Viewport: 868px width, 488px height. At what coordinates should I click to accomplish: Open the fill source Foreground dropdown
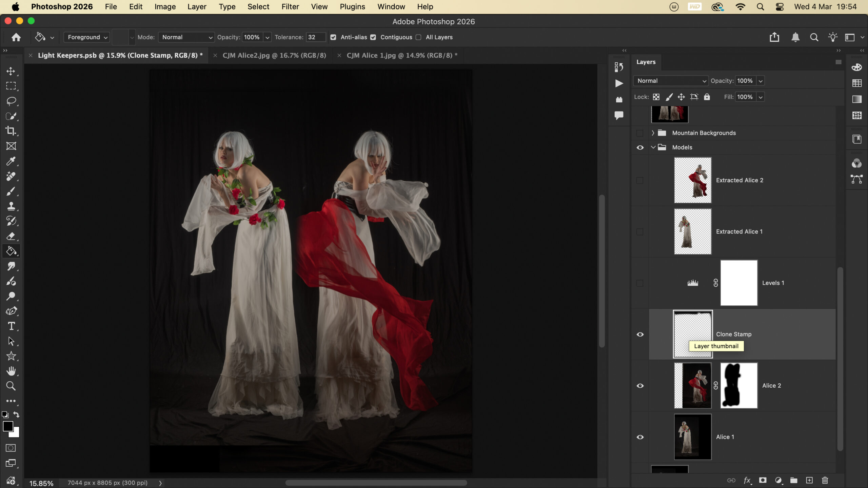coord(87,37)
